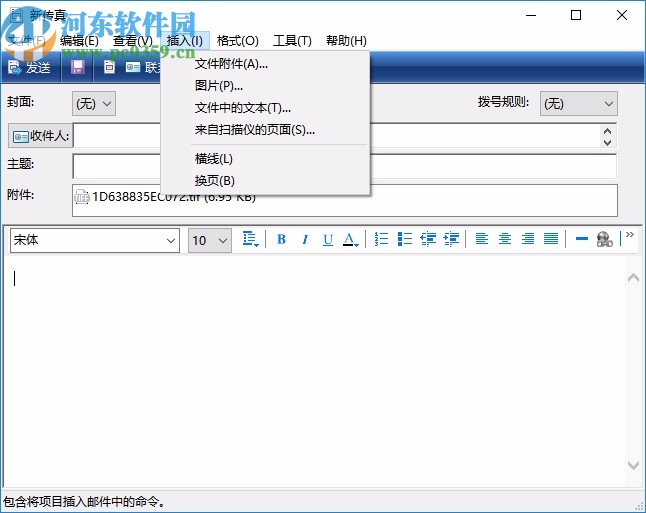This screenshot has width=646, height=513.
Task: Open the font color picker
Action: tap(351, 239)
